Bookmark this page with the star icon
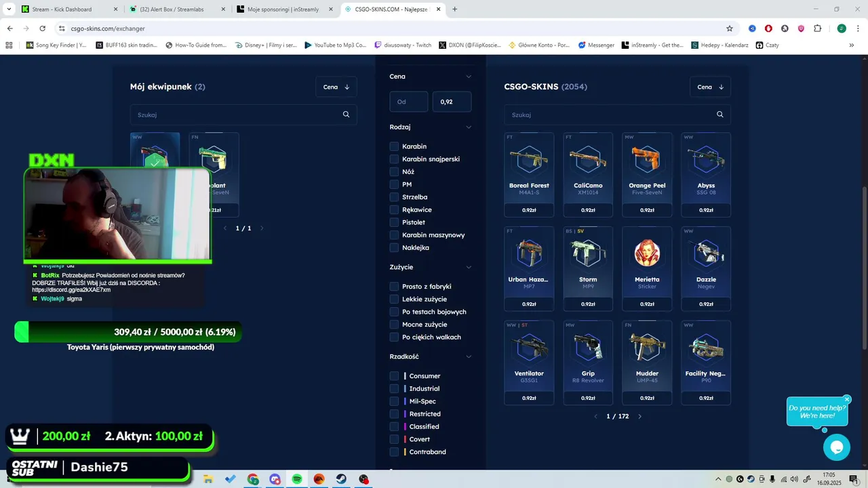868x488 pixels. [x=730, y=28]
